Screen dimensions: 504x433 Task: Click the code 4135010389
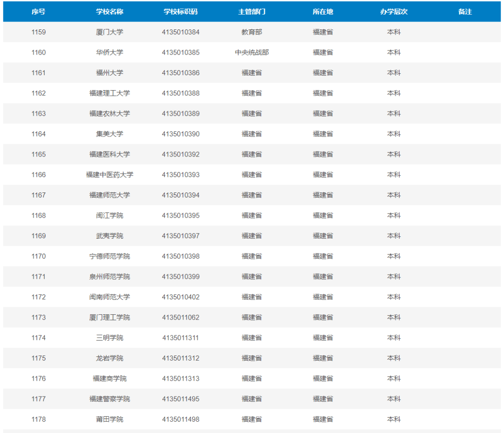[x=181, y=114]
